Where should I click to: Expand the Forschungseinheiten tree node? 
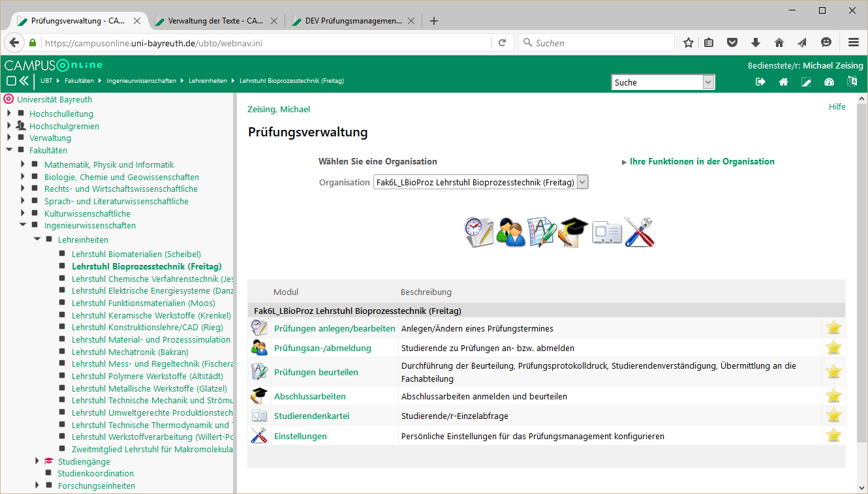click(x=37, y=486)
